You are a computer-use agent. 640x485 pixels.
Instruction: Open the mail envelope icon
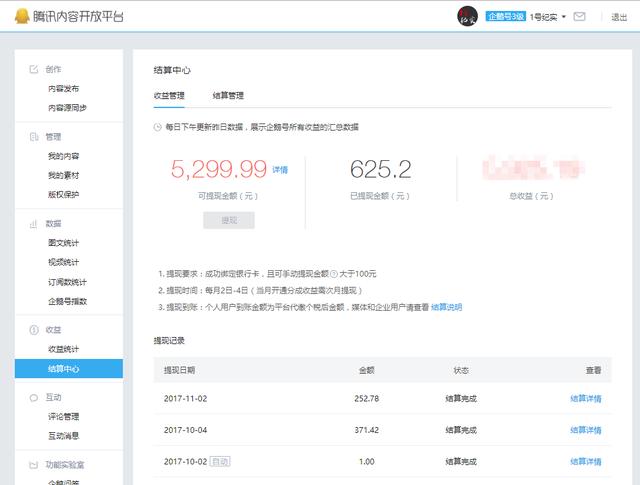click(x=579, y=17)
